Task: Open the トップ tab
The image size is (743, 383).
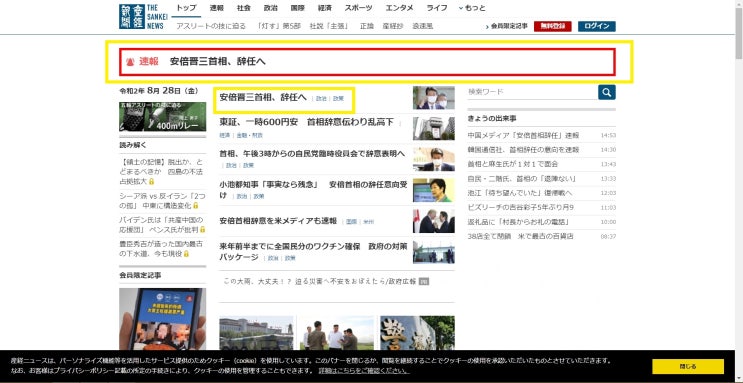Action: tap(186, 8)
